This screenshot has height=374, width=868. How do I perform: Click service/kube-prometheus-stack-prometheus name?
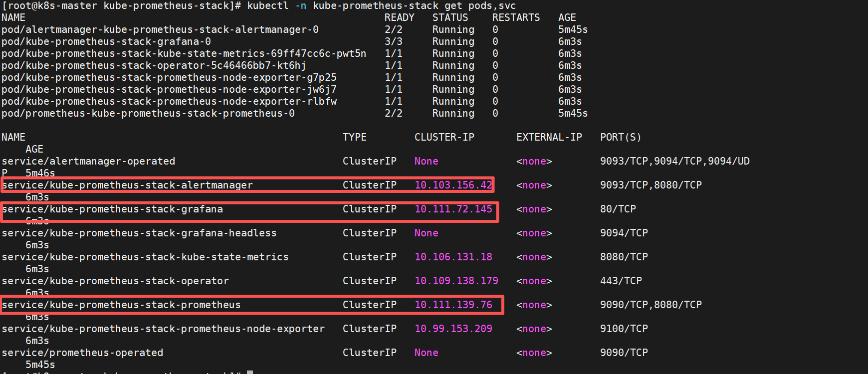[121, 305]
